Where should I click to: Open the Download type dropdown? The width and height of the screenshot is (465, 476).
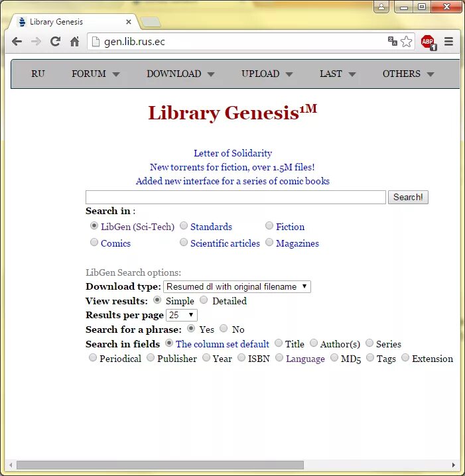(237, 286)
